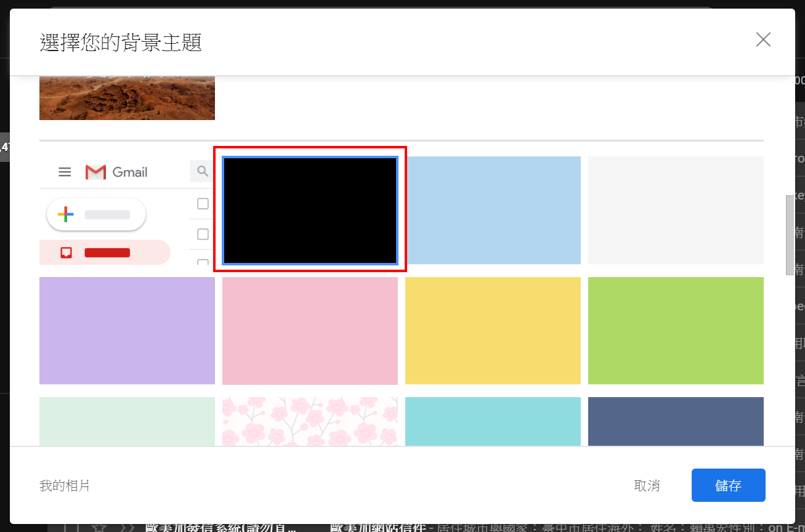This screenshot has height=532, width=805.
Task: Pick the lime green theme swatch
Action: [x=676, y=331]
